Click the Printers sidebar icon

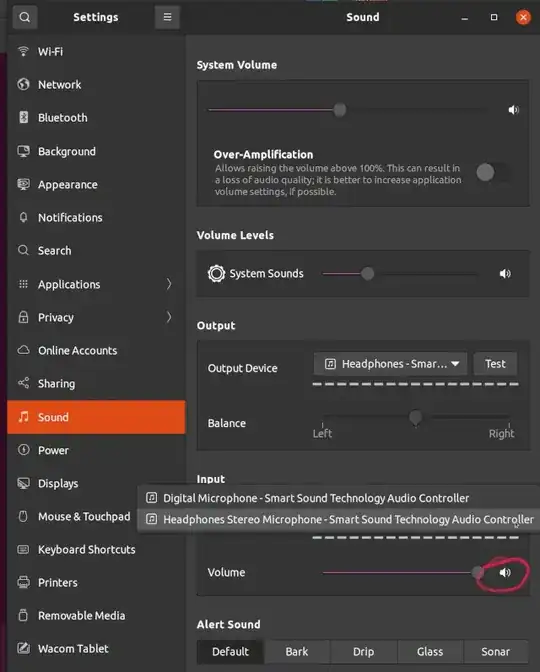pos(23,582)
